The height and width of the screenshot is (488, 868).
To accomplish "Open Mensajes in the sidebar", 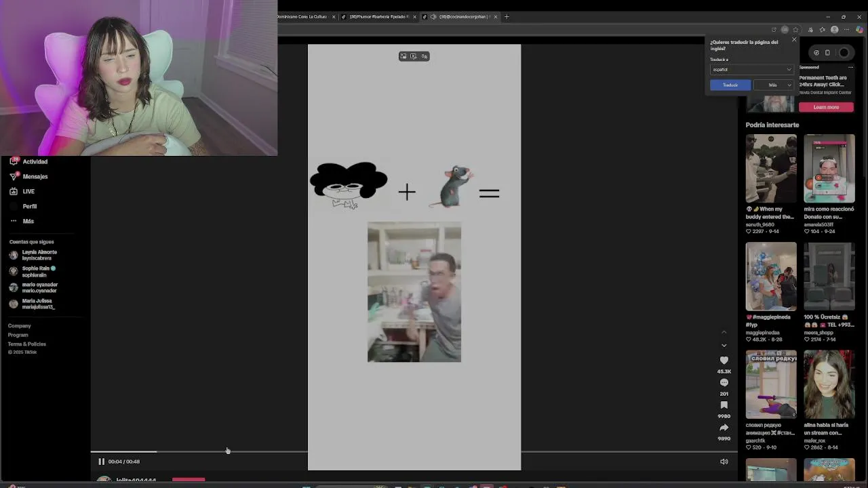I will [x=28, y=176].
